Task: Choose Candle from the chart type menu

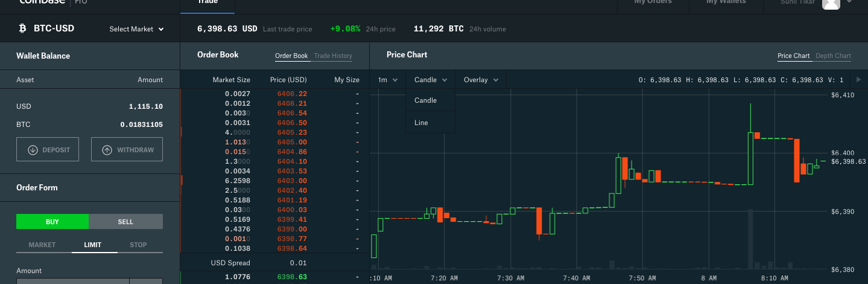Action: (x=425, y=100)
